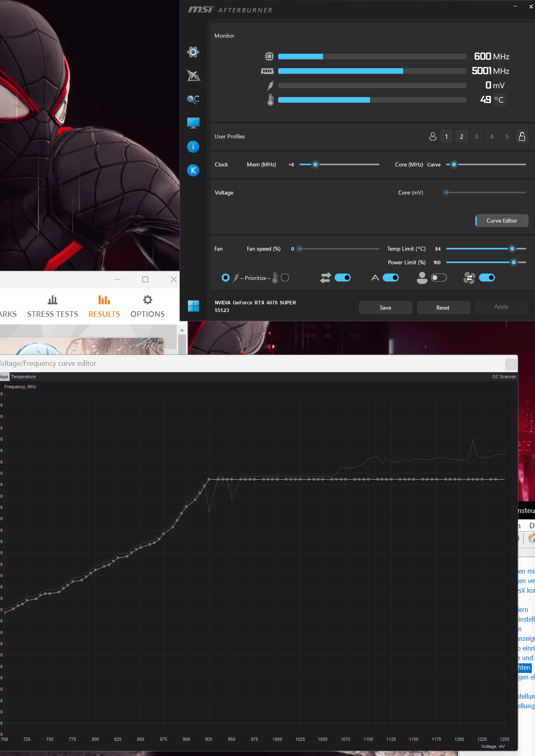Click the Save button in Afterburner

click(x=386, y=308)
